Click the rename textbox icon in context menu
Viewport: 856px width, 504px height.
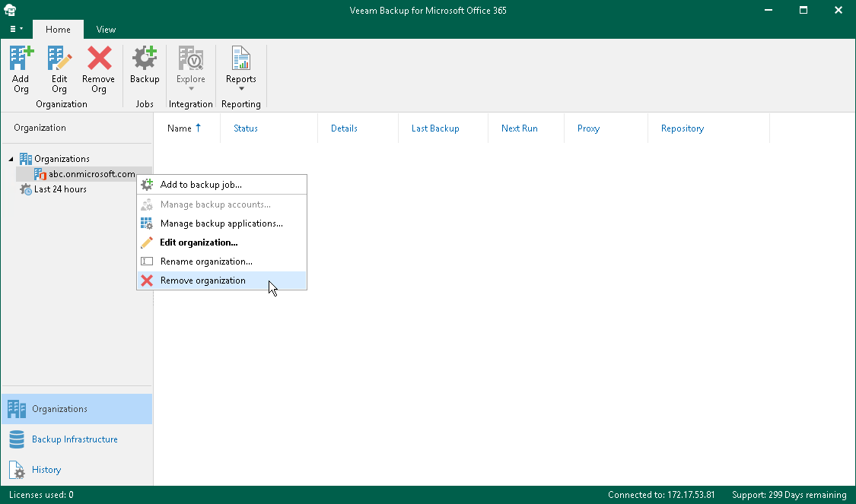click(147, 262)
